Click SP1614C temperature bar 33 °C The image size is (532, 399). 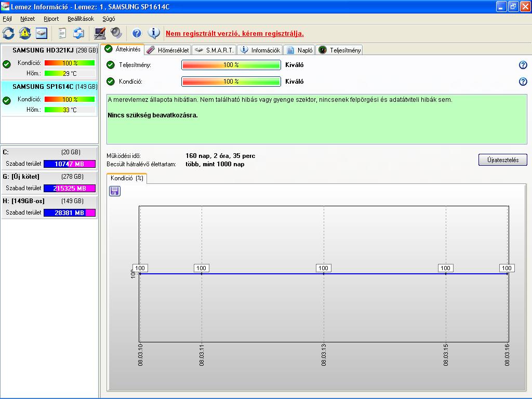point(70,110)
